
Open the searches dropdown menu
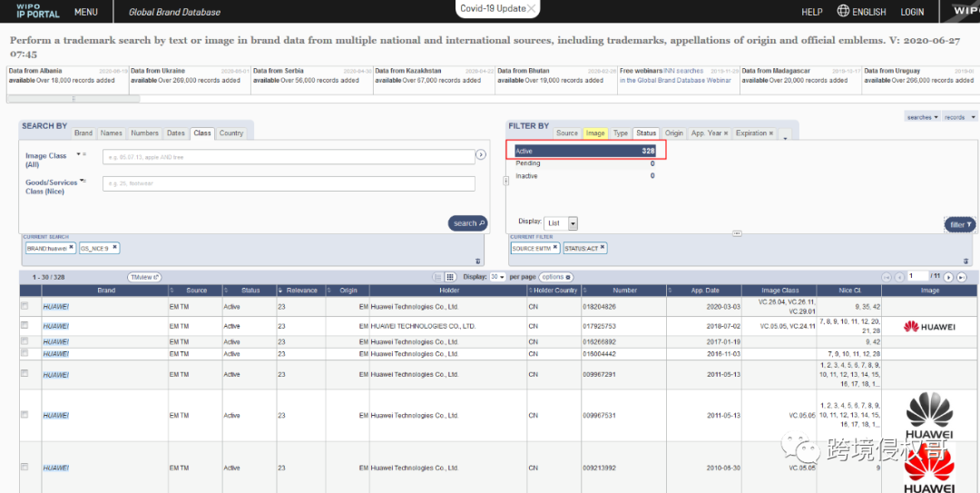(x=922, y=117)
